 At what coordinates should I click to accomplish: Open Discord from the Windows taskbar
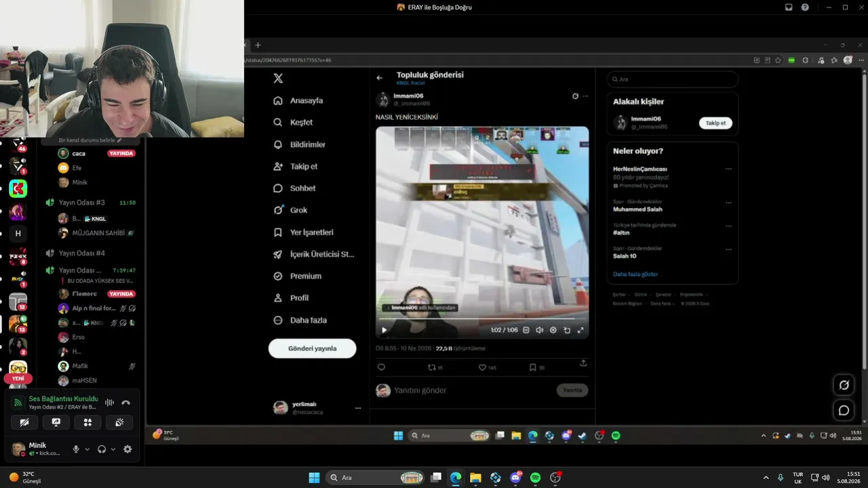[x=515, y=477]
